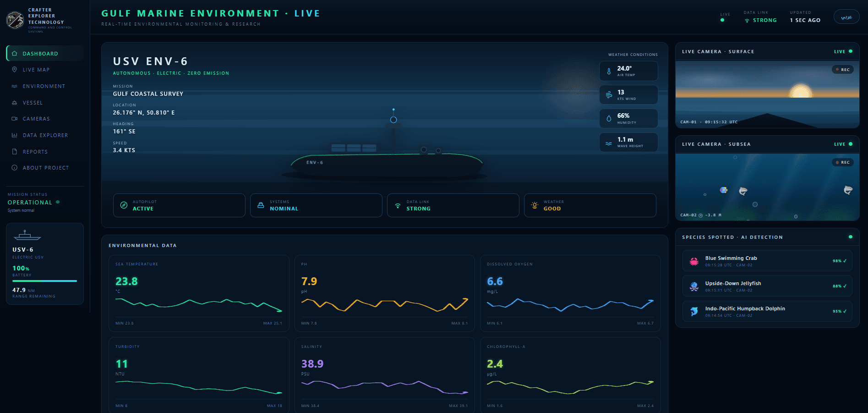The image size is (868, 413).
Task: Click the USV-6 ship outline icon
Action: (x=27, y=235)
